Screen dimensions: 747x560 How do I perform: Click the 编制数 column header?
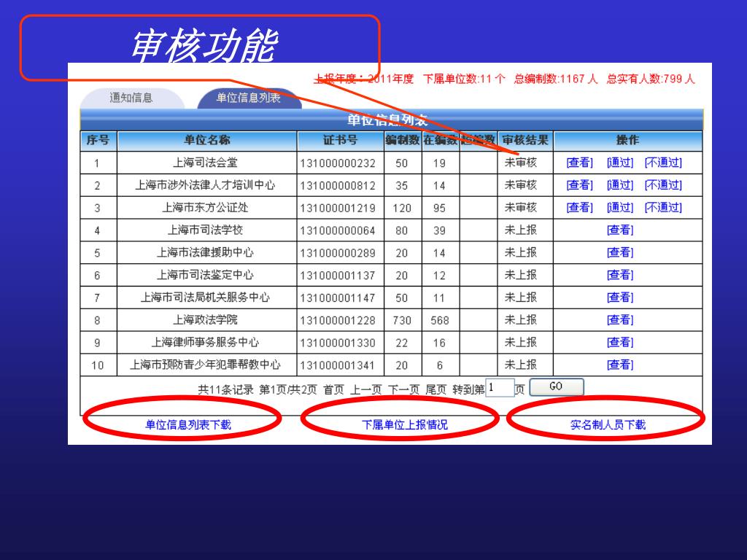point(402,141)
